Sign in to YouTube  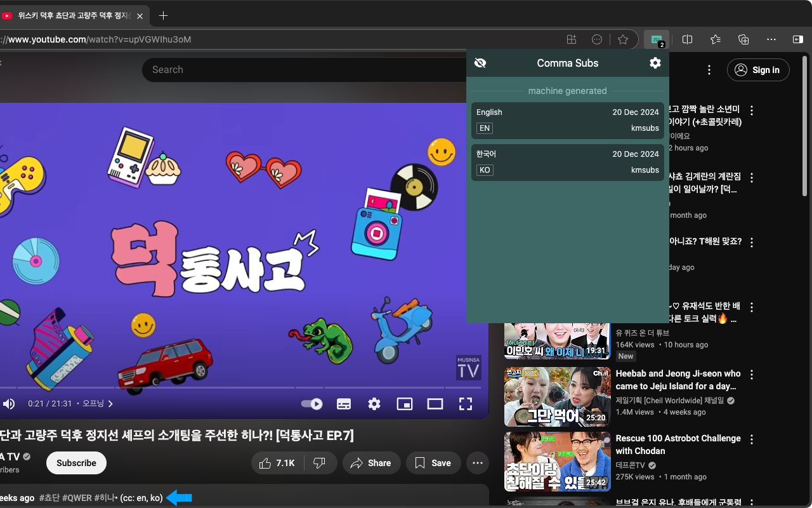(x=758, y=70)
